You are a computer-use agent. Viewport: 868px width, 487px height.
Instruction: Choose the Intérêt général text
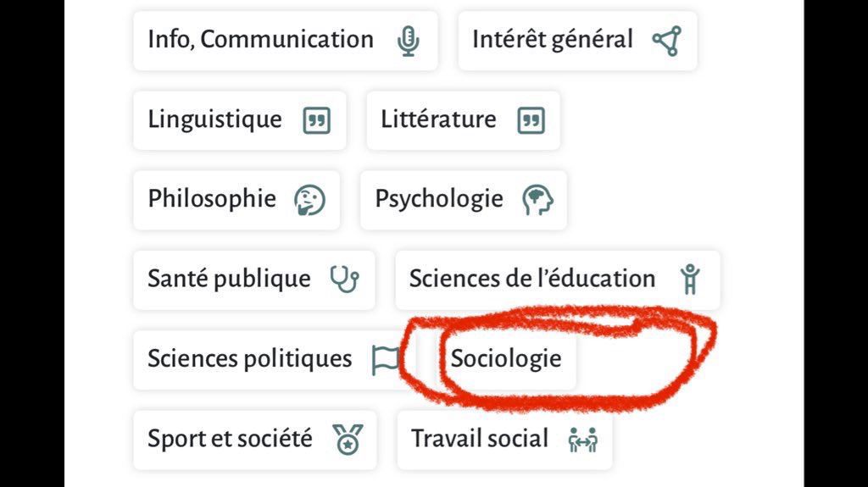pyautogui.click(x=553, y=40)
